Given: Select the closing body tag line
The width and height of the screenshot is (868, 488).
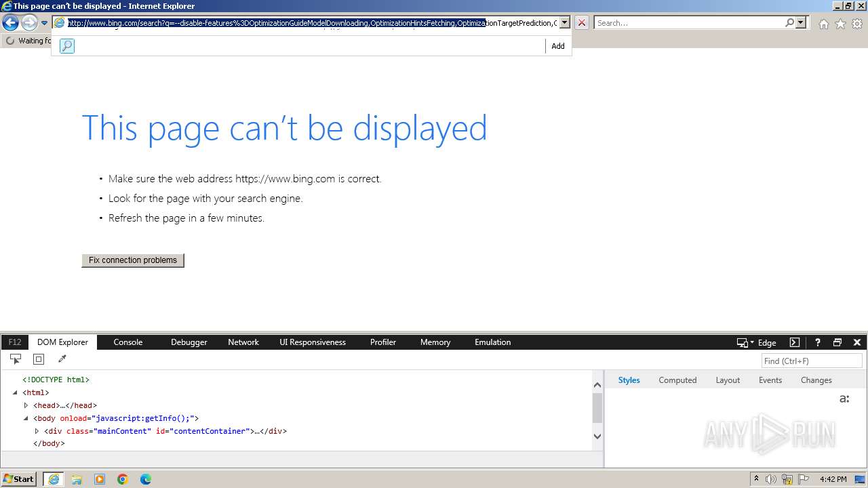Looking at the screenshot, I should 49,443.
